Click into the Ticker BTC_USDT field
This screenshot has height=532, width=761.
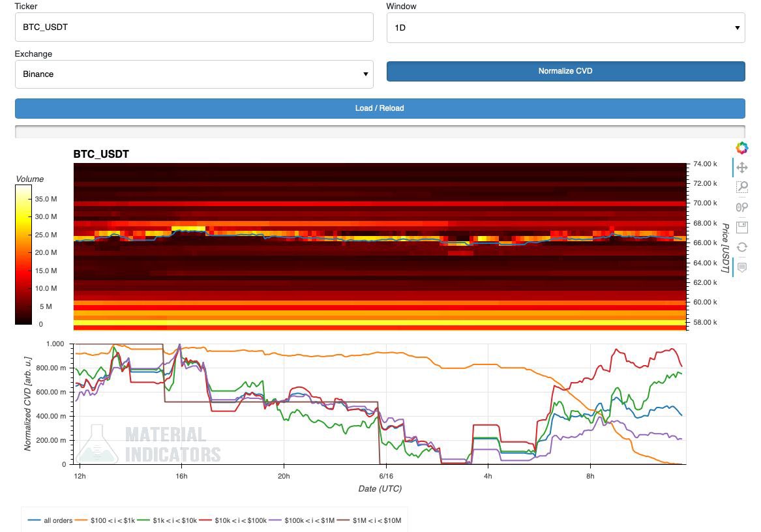click(x=194, y=27)
